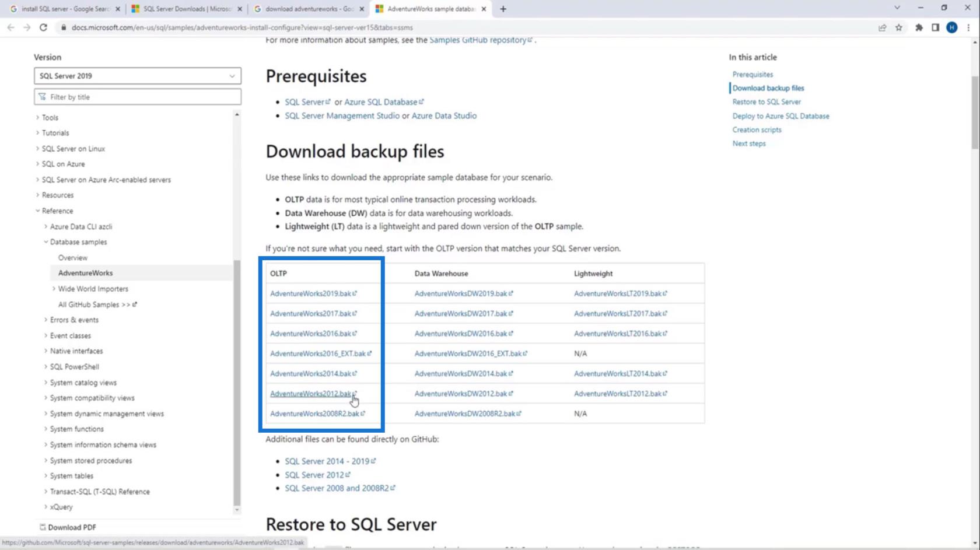The height and width of the screenshot is (550, 980).
Task: Click the filter icon in Filter by title
Action: [42, 97]
